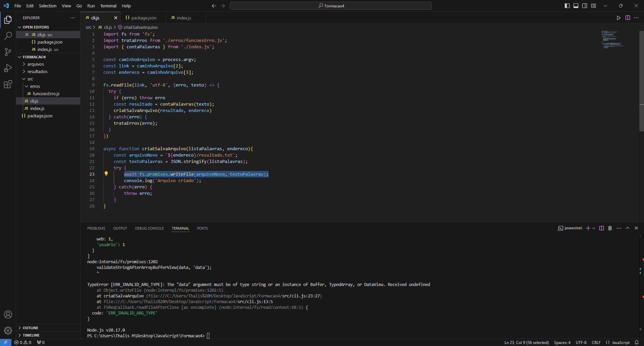Change end of line via CRLF
644x346 pixels.
pyautogui.click(x=596, y=342)
